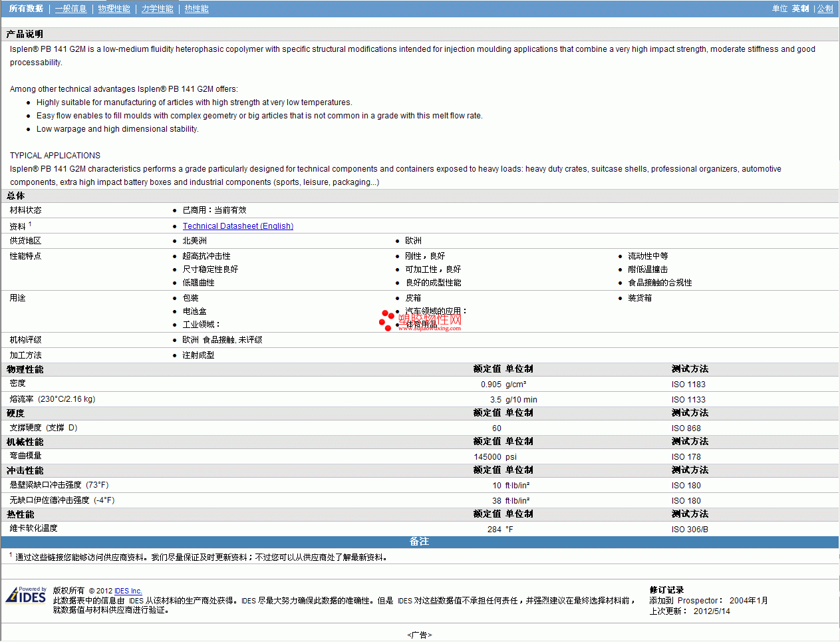The height and width of the screenshot is (642, 840).
Task: Click the 性能特点 row label
Action: point(25,256)
